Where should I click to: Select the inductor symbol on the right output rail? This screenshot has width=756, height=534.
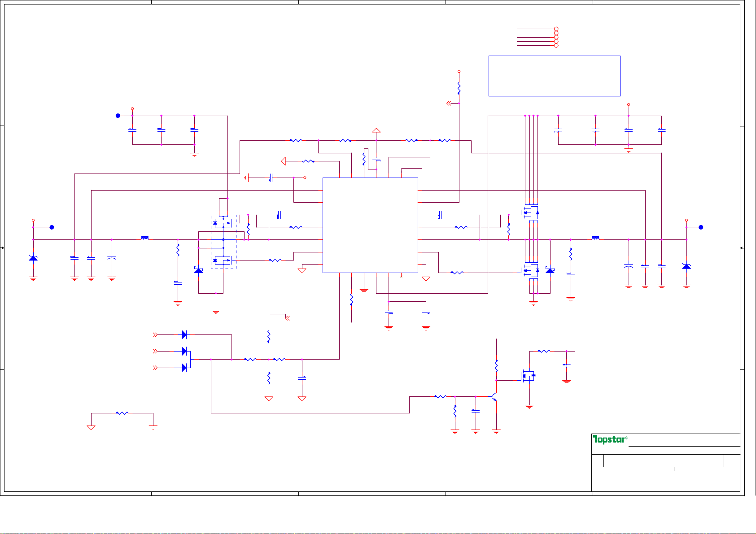tap(595, 239)
